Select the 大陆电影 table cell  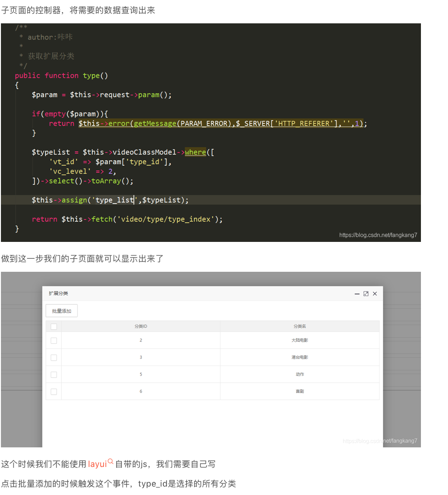coord(300,340)
